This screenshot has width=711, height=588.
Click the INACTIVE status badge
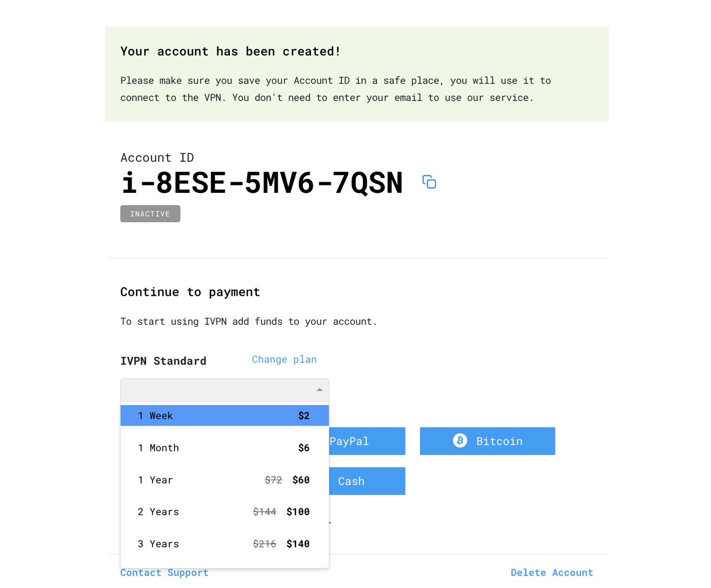coord(150,214)
